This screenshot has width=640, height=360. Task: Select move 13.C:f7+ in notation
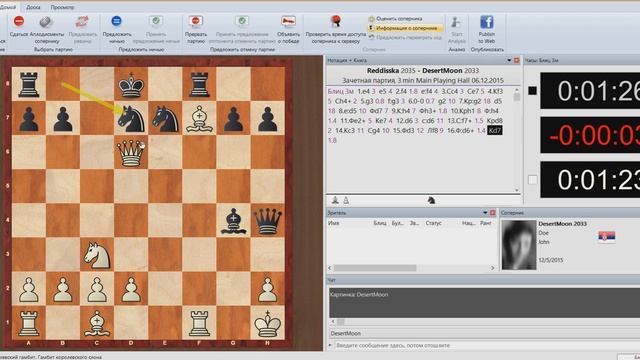(460, 121)
